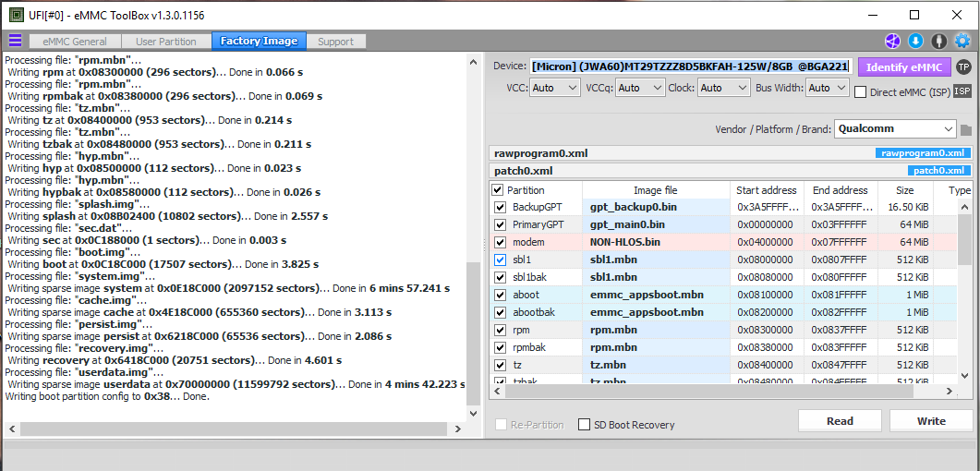Enable the Direct eMMC (ISP) checkbox
Screen dimensions: 980x471
click(861, 91)
